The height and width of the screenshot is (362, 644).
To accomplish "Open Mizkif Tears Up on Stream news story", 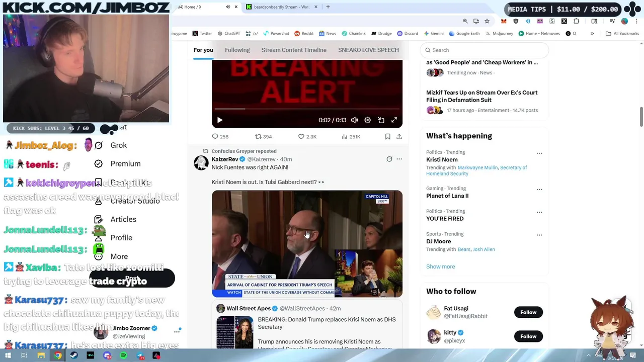I will [x=481, y=96].
